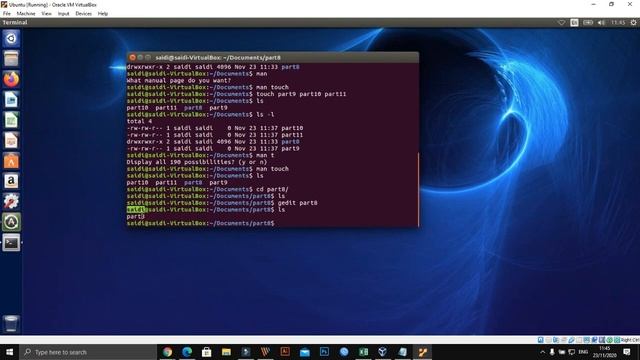Screen dimensions: 640x360
Task: Click the terminal window scrollbar
Action: point(418,189)
